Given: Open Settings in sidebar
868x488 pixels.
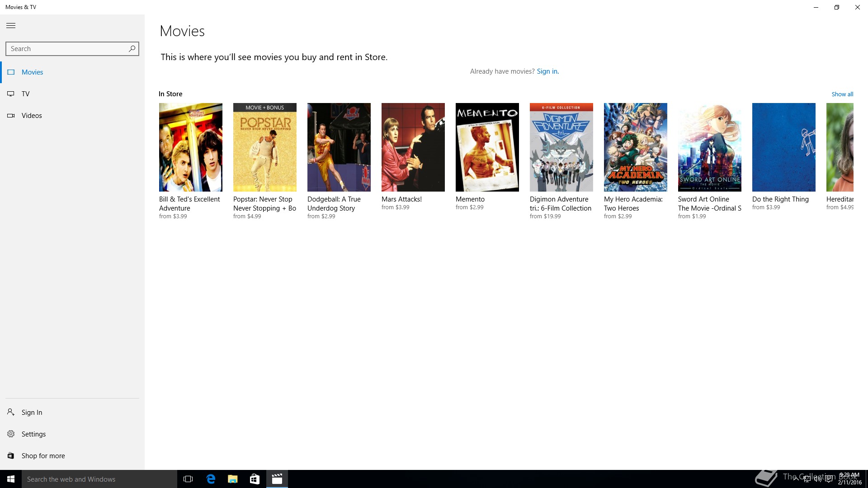Looking at the screenshot, I should 72,434.
